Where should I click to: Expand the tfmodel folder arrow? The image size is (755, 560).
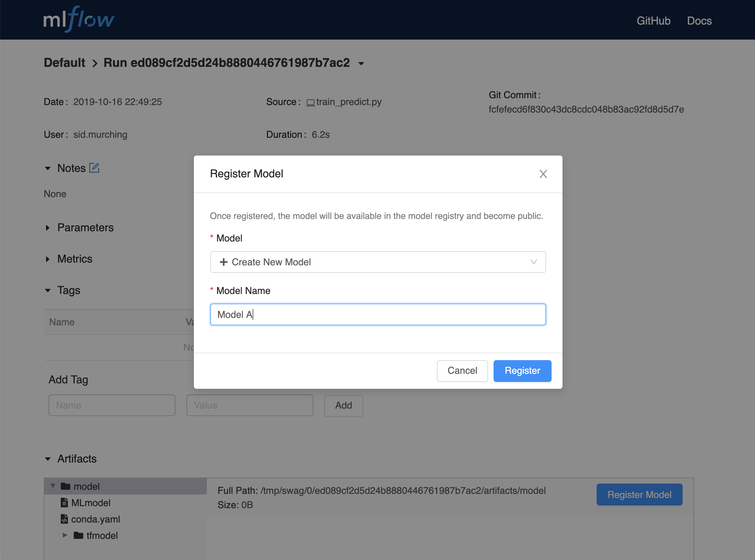click(65, 535)
